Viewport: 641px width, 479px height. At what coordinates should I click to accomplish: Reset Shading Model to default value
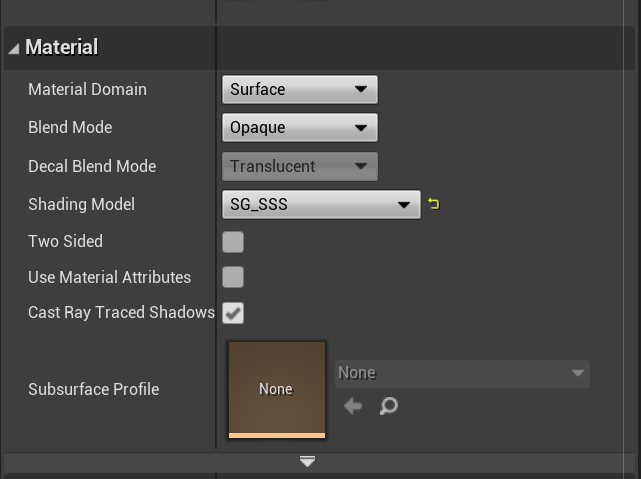(433, 204)
